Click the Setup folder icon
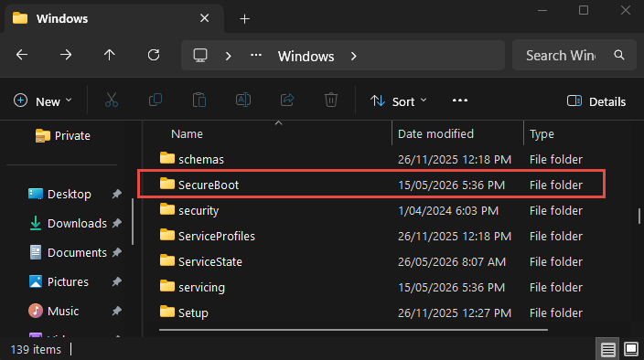The image size is (644, 360). (x=167, y=312)
